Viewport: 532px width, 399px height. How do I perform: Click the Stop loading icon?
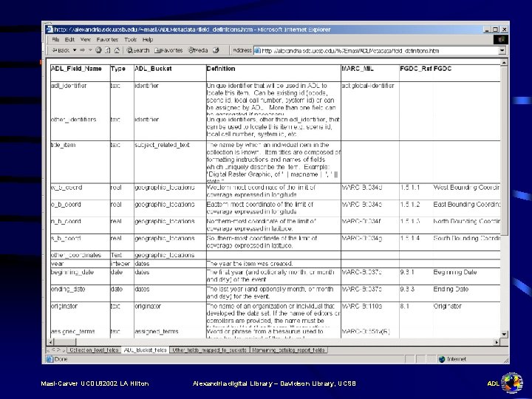pyautogui.click(x=98, y=50)
